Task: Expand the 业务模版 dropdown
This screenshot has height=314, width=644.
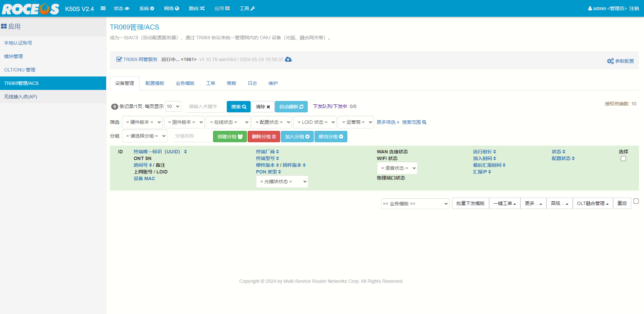Action: click(415, 204)
